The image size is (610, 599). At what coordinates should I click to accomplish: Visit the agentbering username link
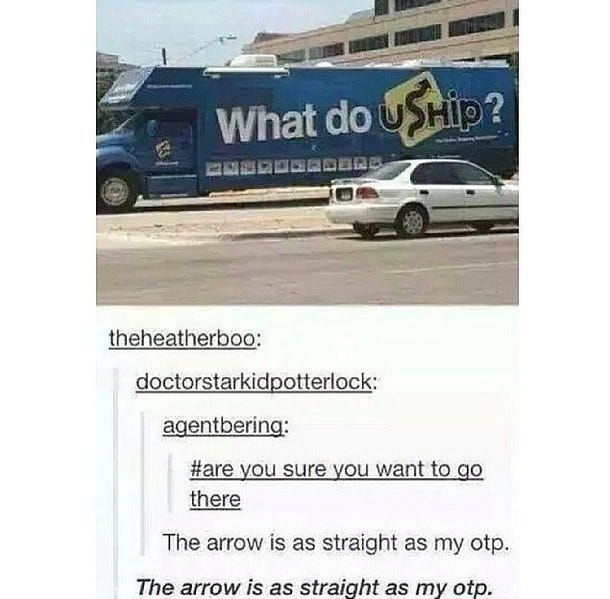pos(226,426)
